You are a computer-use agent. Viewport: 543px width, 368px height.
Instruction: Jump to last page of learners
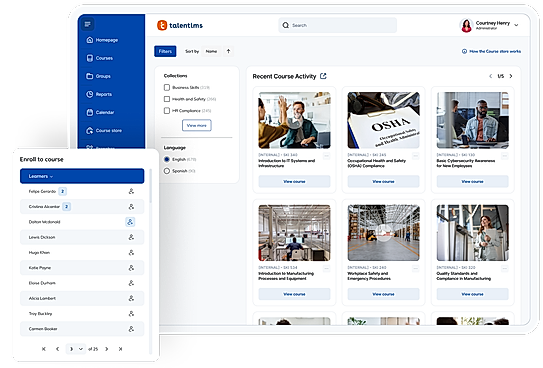120,349
